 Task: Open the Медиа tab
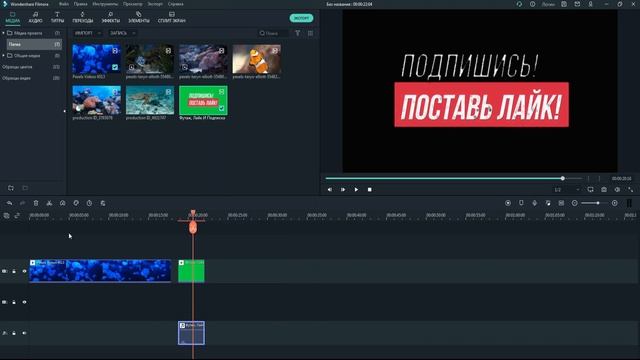pyautogui.click(x=12, y=17)
